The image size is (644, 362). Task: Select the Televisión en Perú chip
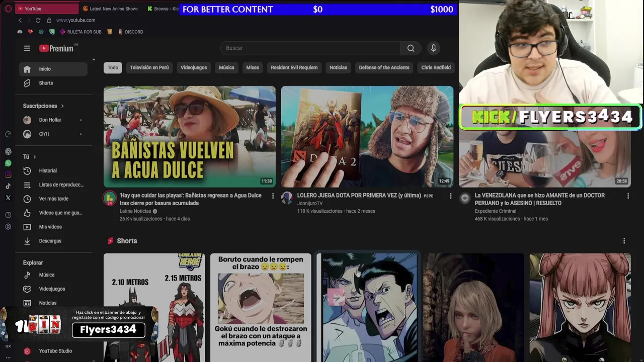click(x=149, y=67)
